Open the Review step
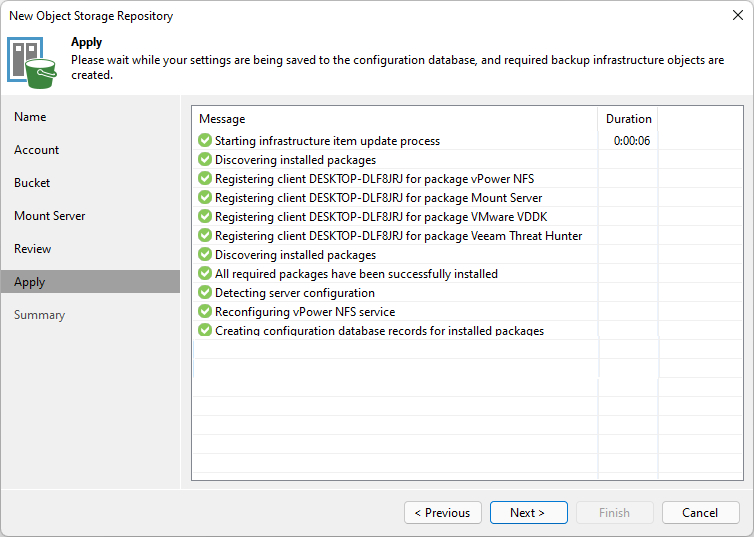The height and width of the screenshot is (537, 754). [x=32, y=249]
